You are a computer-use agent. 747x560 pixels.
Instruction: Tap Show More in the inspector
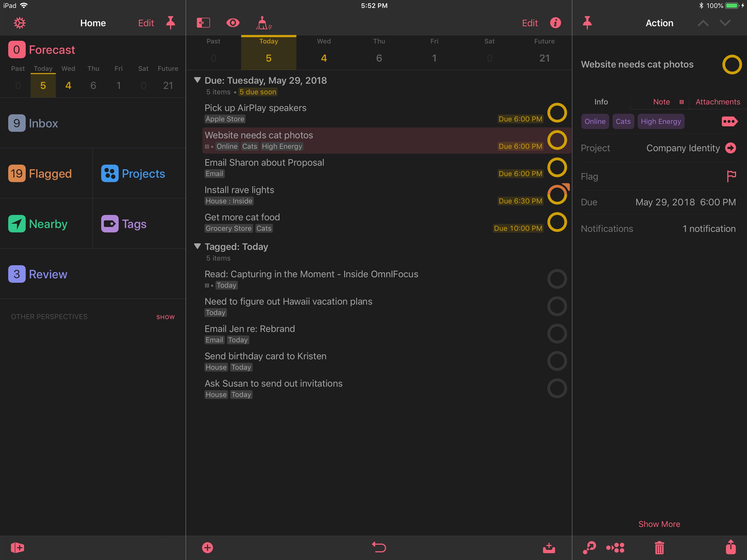click(659, 524)
